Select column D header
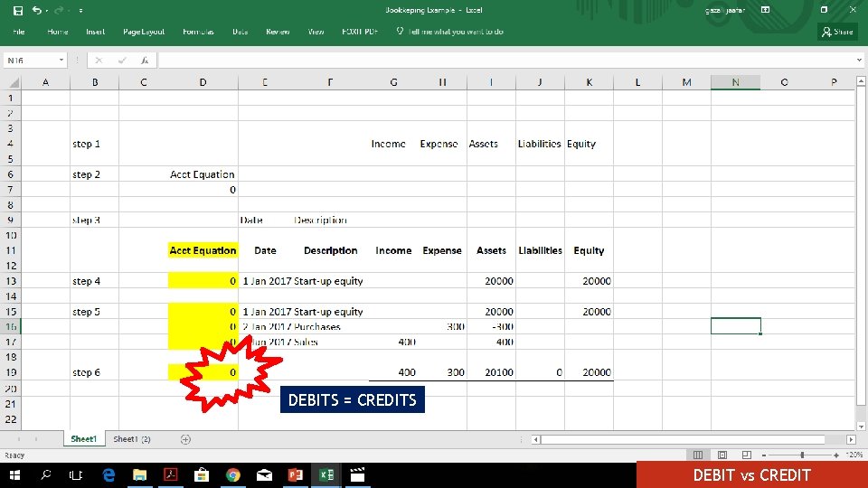The height and width of the screenshot is (488, 868). tap(203, 82)
